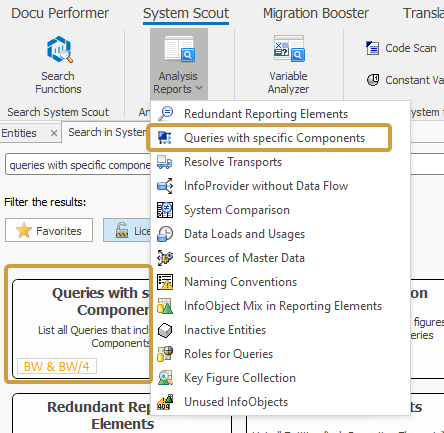Image resolution: width=444 pixels, height=433 pixels.
Task: Click the Data Loads and Usages icon
Action: pyautogui.click(x=165, y=234)
